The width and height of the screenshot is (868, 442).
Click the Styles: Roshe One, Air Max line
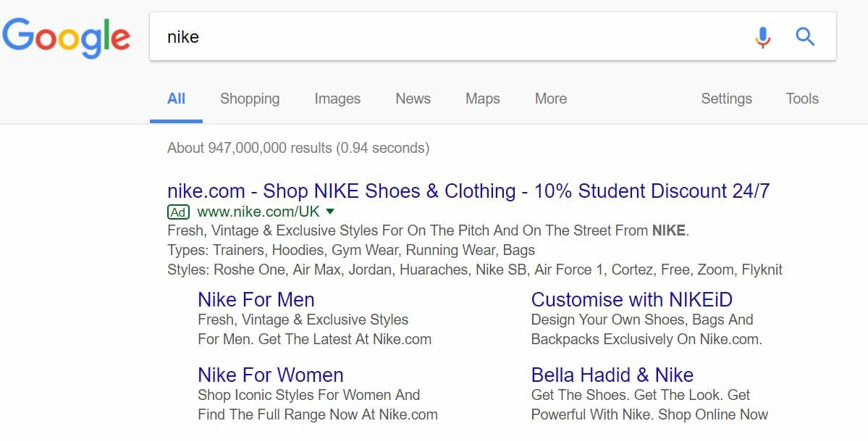(x=475, y=270)
